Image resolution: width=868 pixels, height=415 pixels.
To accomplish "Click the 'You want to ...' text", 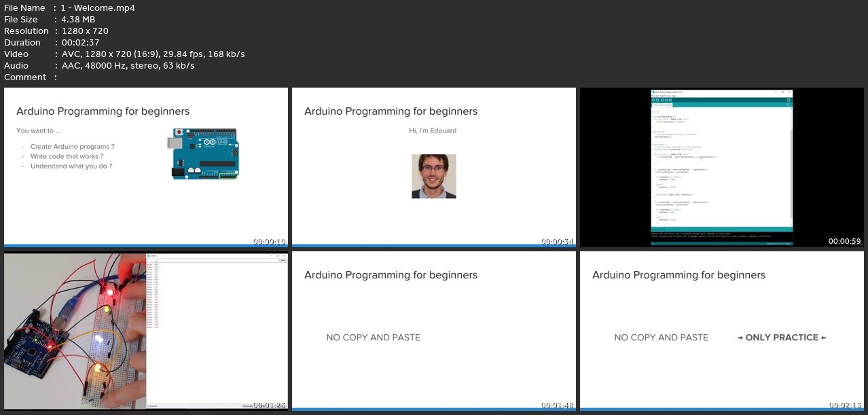I will [39, 130].
